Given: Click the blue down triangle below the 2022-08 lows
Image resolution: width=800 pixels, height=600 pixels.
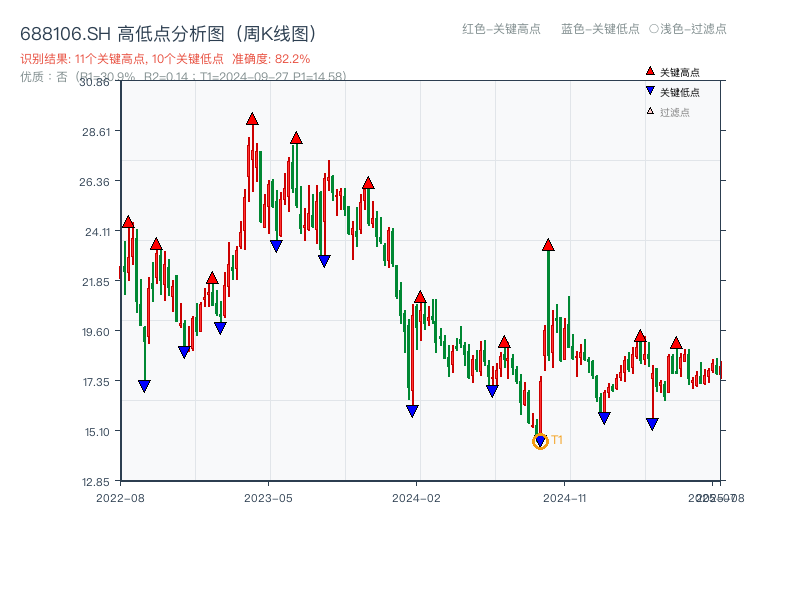Looking at the screenshot, I should coord(145,384).
